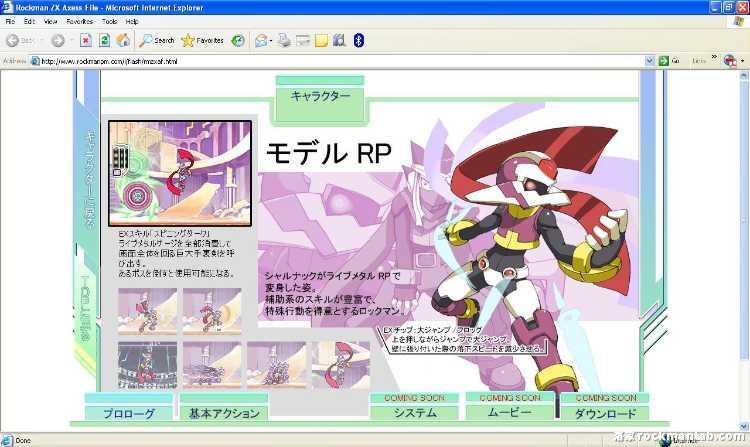Expand the Links toolbar chevron

point(714,57)
